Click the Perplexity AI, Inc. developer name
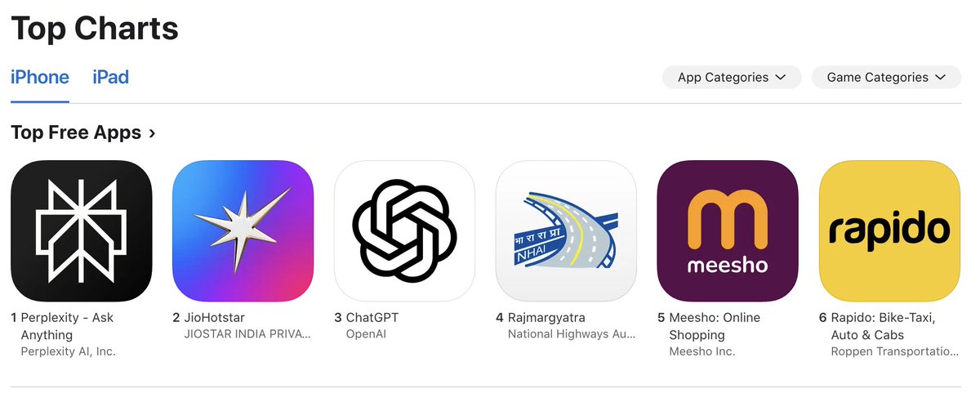980x398 pixels. (69, 351)
